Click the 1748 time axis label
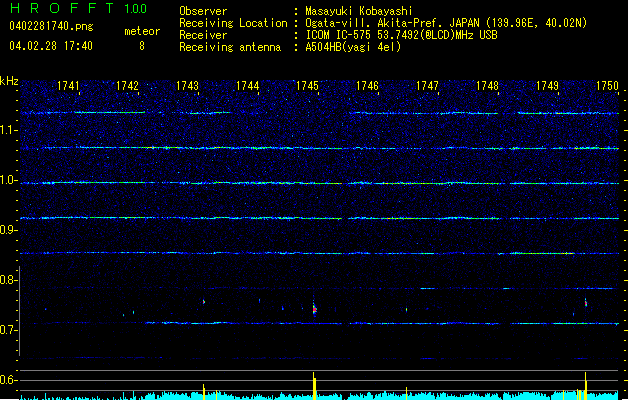The height and width of the screenshot is (400, 629). (x=487, y=86)
